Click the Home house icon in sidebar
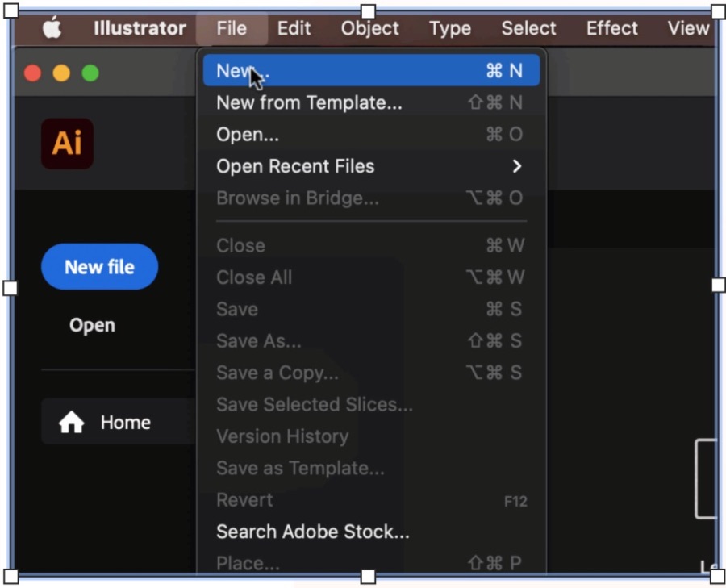This screenshot has width=726, height=588. [71, 423]
